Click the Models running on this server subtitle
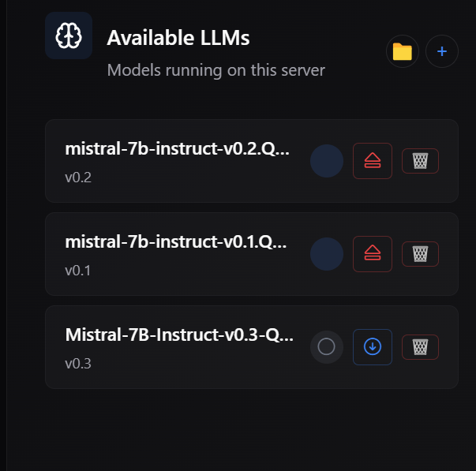 pyautogui.click(x=216, y=70)
